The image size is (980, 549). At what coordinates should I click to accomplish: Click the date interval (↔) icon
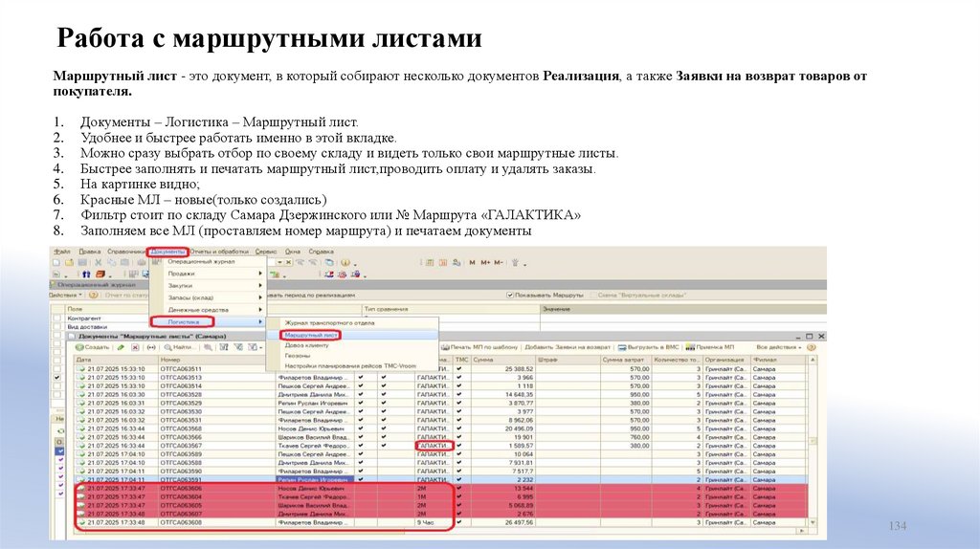point(150,346)
